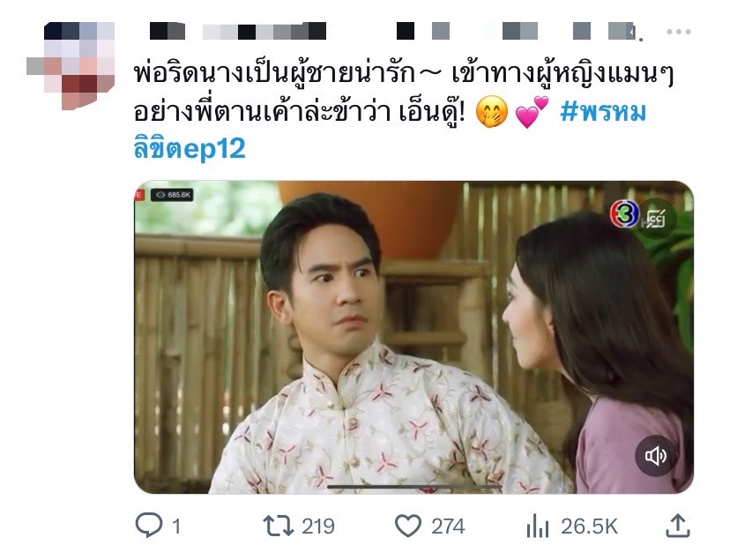
Task: Retweet this post using arrows icon
Action: click(x=278, y=525)
